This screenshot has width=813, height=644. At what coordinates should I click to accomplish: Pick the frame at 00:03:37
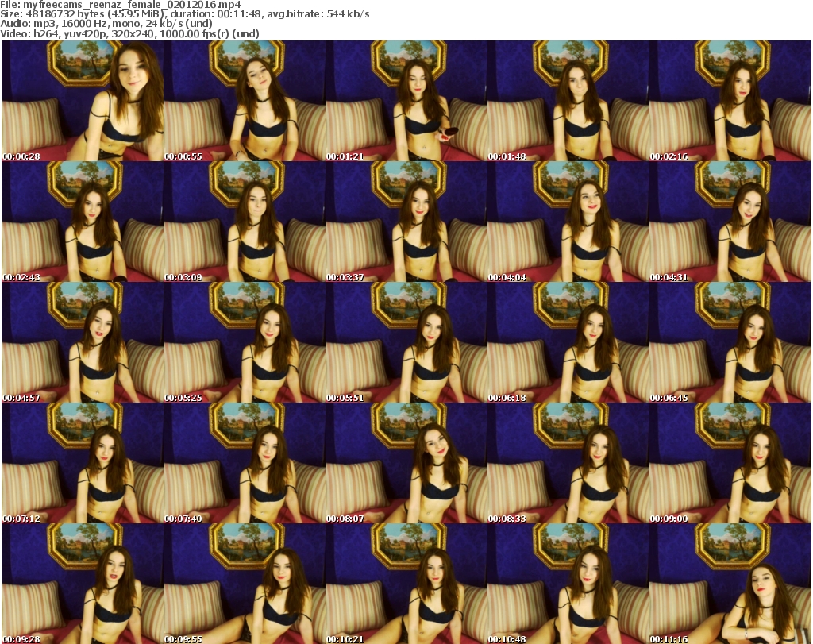(406, 222)
